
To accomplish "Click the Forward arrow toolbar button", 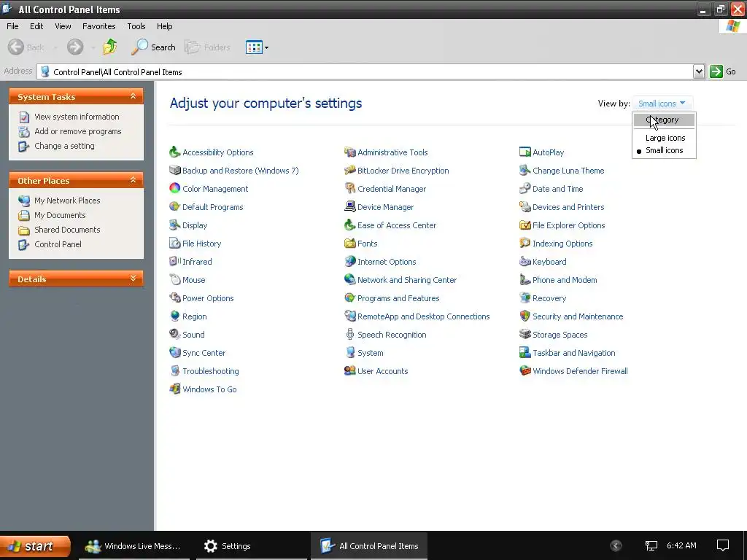I will click(75, 47).
